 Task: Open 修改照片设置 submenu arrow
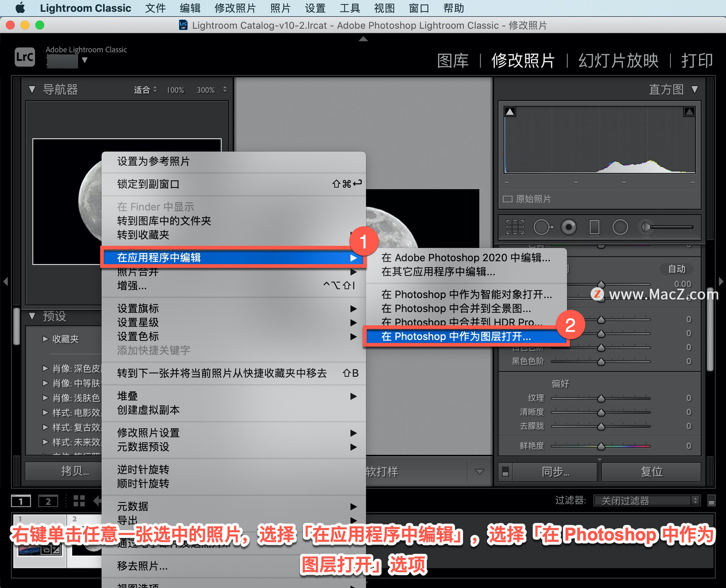point(353,433)
